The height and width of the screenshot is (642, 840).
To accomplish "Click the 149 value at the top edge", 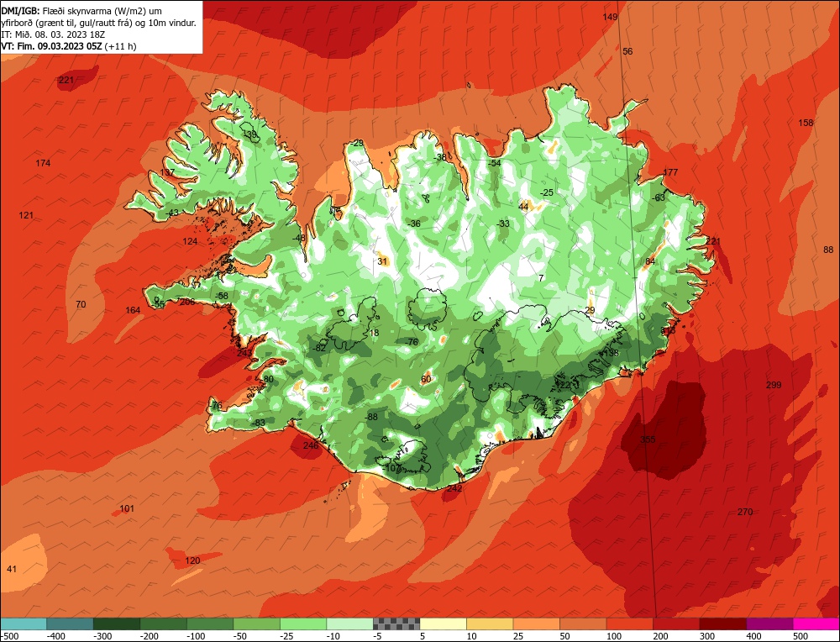I will tap(610, 17).
